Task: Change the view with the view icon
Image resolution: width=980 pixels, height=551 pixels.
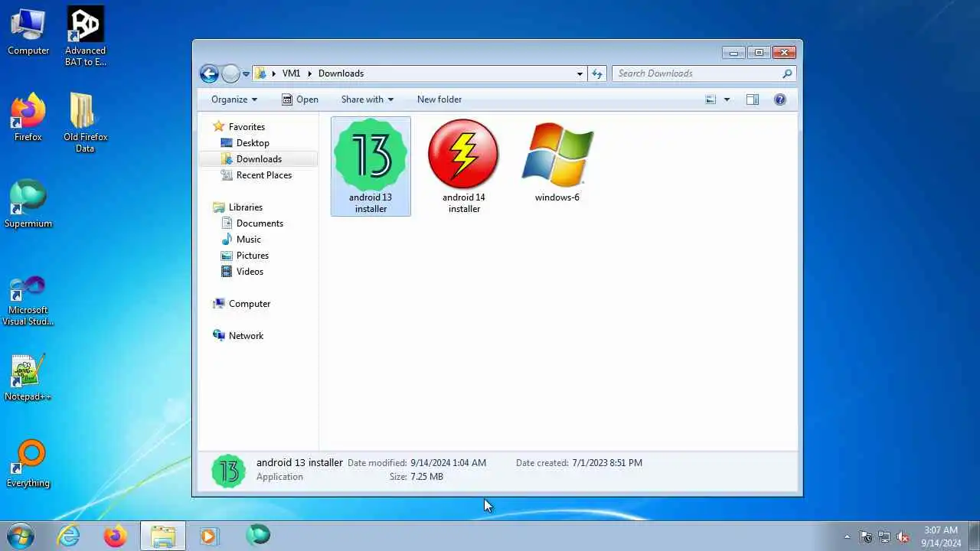Action: pos(710,99)
